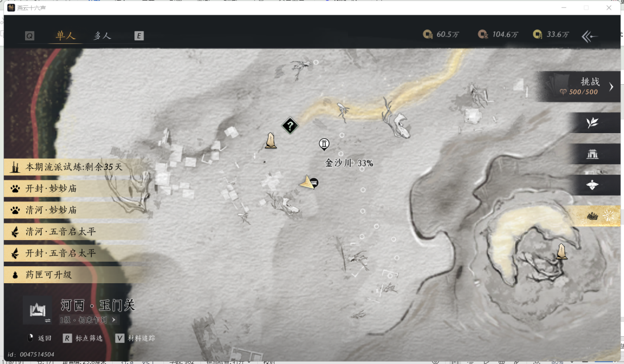Click the stone tablet marker inside the crater

pos(561,251)
